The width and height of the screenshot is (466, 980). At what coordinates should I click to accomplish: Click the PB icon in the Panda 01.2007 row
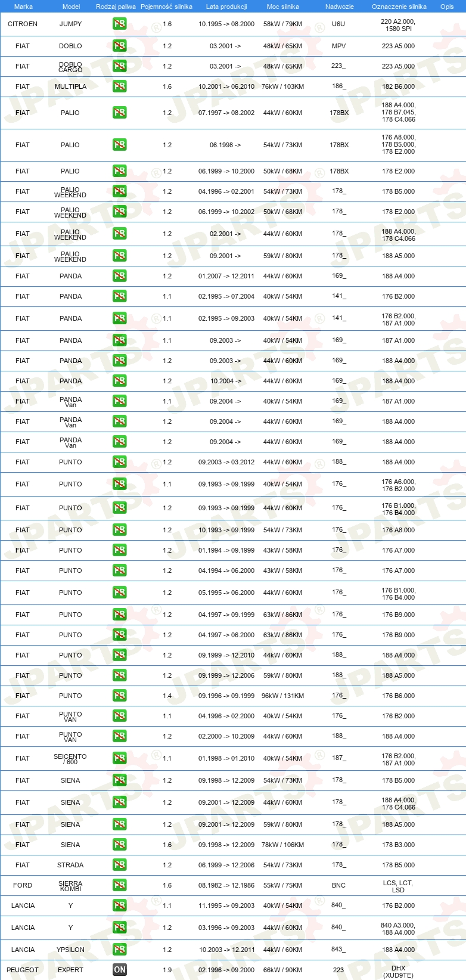pyautogui.click(x=120, y=276)
